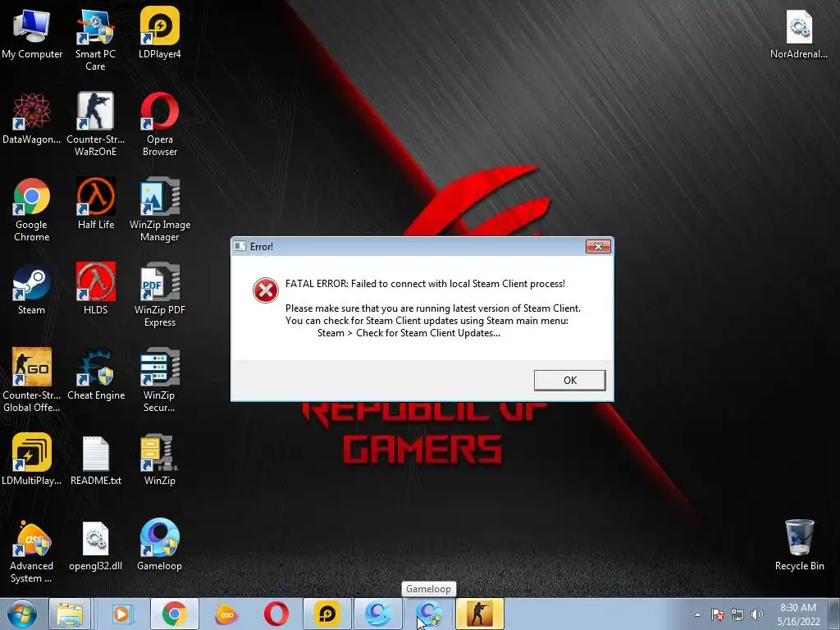Select WinZip PDF Express icon

[x=160, y=294]
